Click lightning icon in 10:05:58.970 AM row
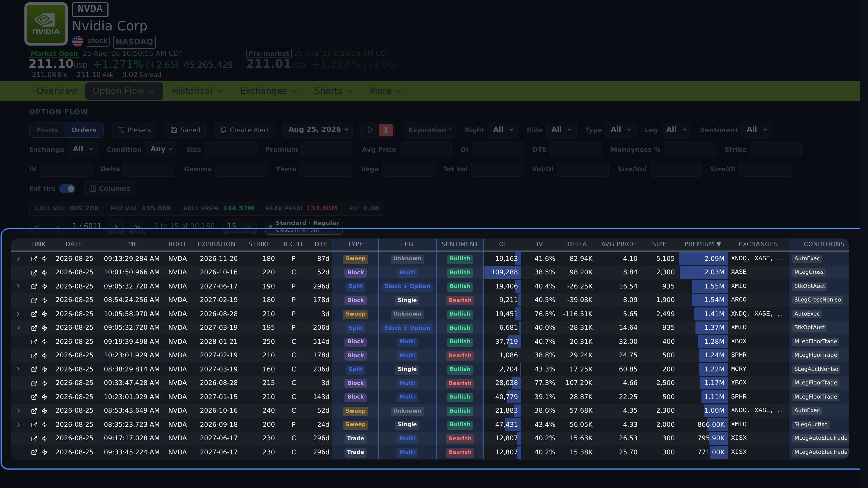868x488 pixels. click(44, 314)
